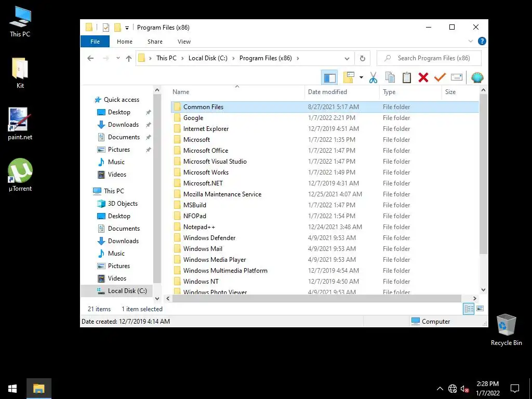Click into Search Program Files (x86) box

pos(429,58)
